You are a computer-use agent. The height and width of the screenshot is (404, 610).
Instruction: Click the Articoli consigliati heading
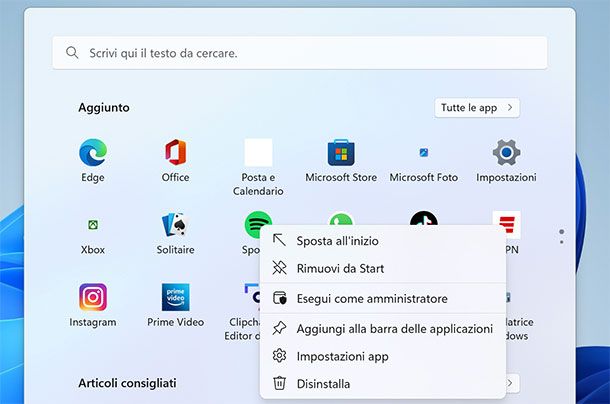pyautogui.click(x=127, y=383)
